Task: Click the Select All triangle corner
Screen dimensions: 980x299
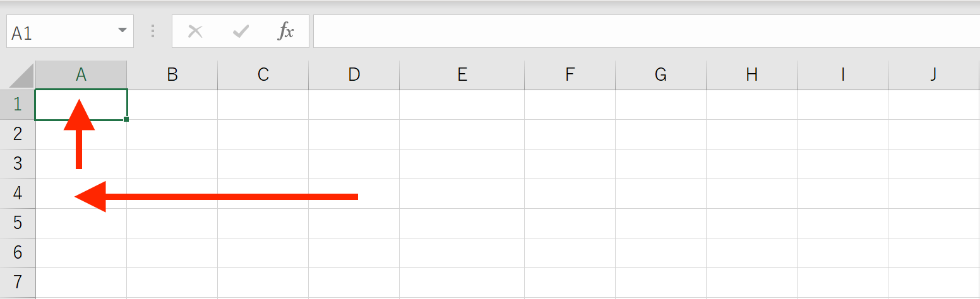Action: pyautogui.click(x=21, y=76)
